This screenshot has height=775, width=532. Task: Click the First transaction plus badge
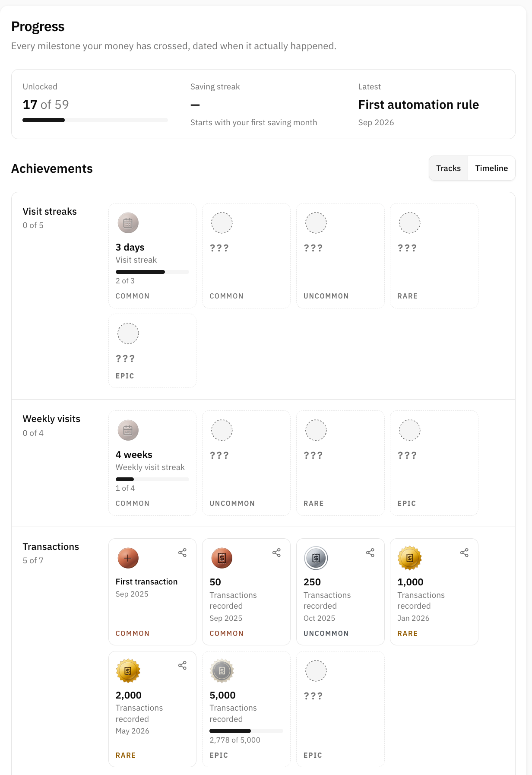pyautogui.click(x=128, y=558)
